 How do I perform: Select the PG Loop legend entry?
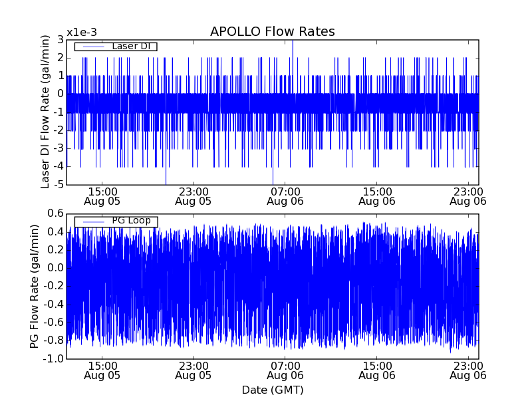130,221
